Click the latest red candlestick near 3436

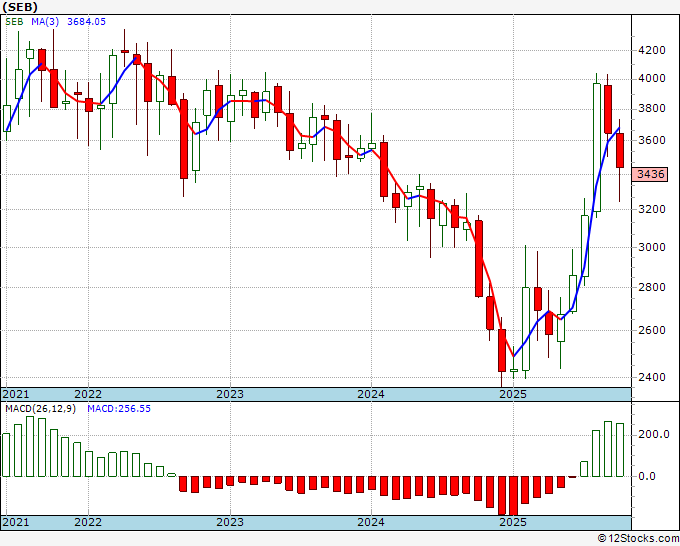[x=620, y=150]
